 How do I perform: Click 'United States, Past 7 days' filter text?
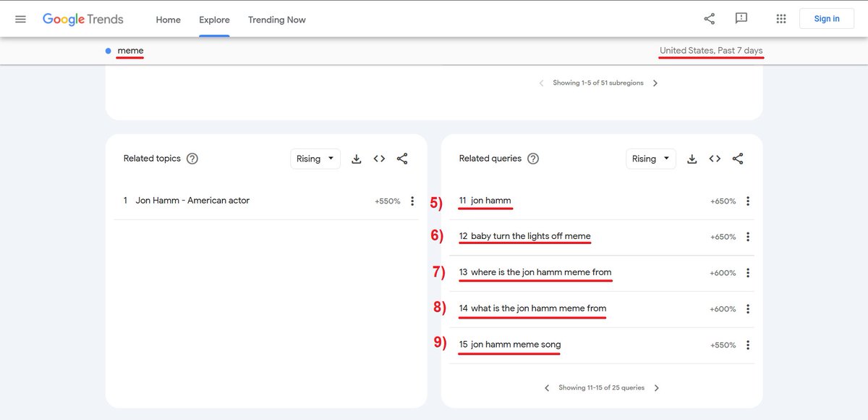[711, 51]
